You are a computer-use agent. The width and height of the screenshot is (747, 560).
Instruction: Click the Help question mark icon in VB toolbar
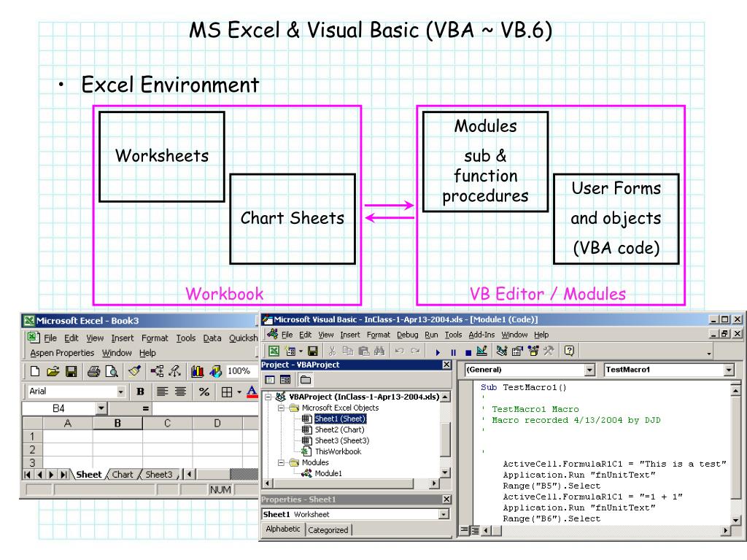pos(569,351)
